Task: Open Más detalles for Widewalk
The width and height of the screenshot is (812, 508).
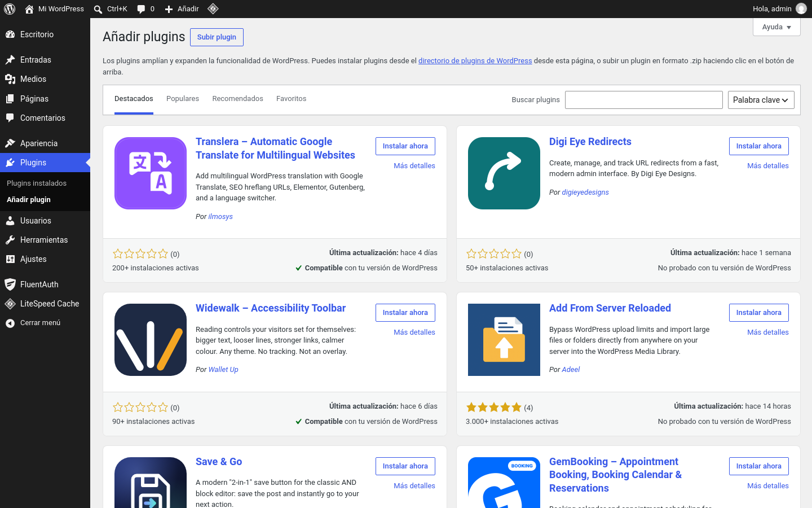Action: click(414, 332)
